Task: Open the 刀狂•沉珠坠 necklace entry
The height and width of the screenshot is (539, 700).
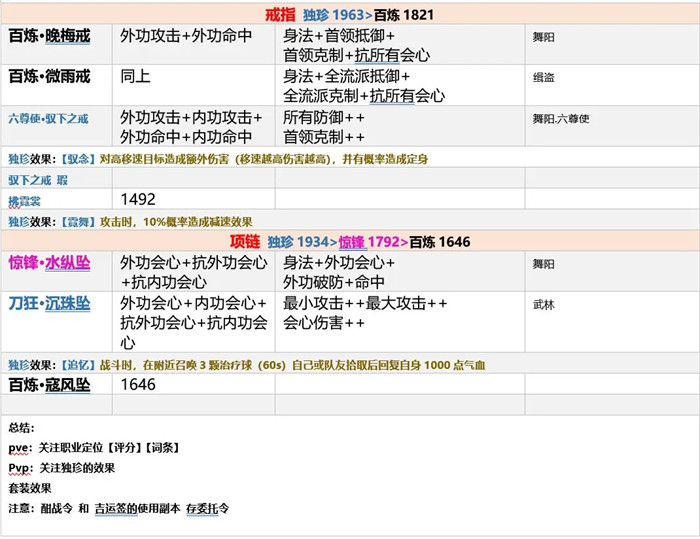Action: [50, 304]
